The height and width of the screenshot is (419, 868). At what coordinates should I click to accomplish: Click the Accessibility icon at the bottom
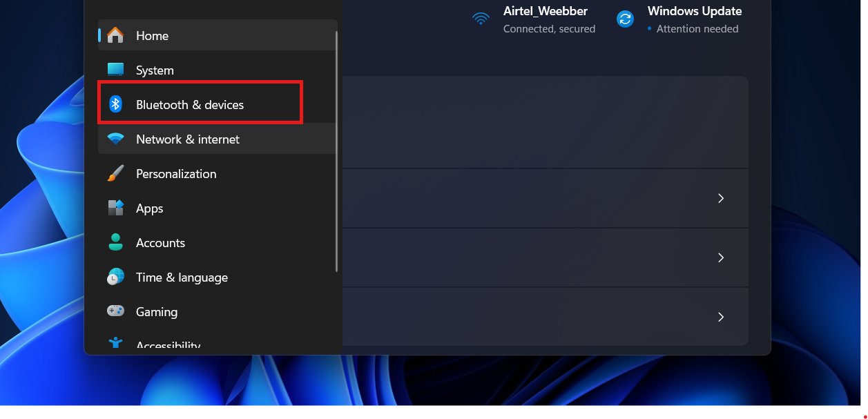point(115,343)
